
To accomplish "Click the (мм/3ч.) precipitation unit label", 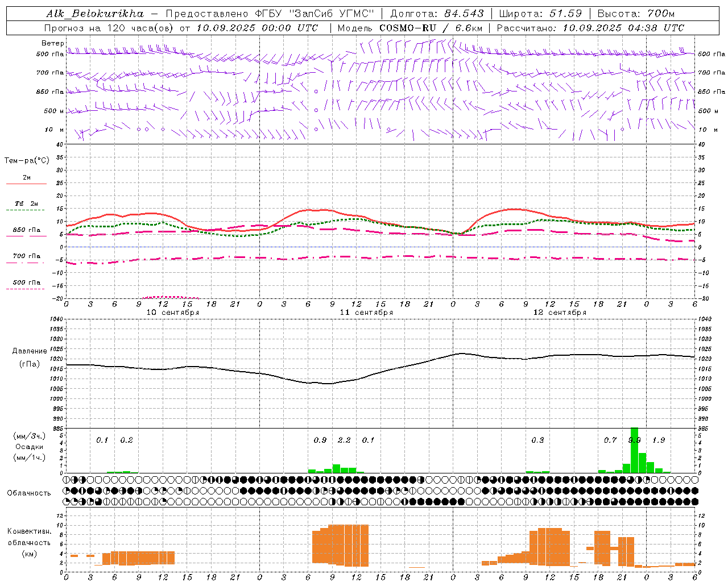I will pos(29,436).
